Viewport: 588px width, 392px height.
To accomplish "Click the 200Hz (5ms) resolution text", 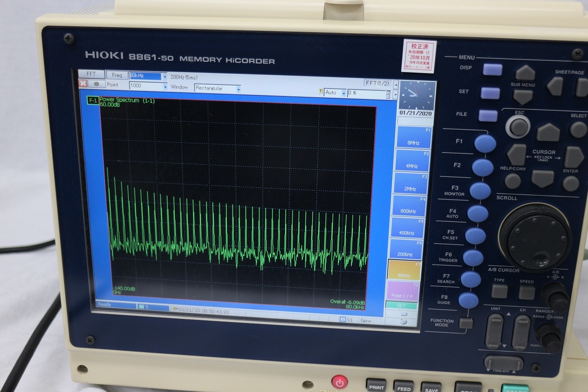I will click(x=184, y=77).
